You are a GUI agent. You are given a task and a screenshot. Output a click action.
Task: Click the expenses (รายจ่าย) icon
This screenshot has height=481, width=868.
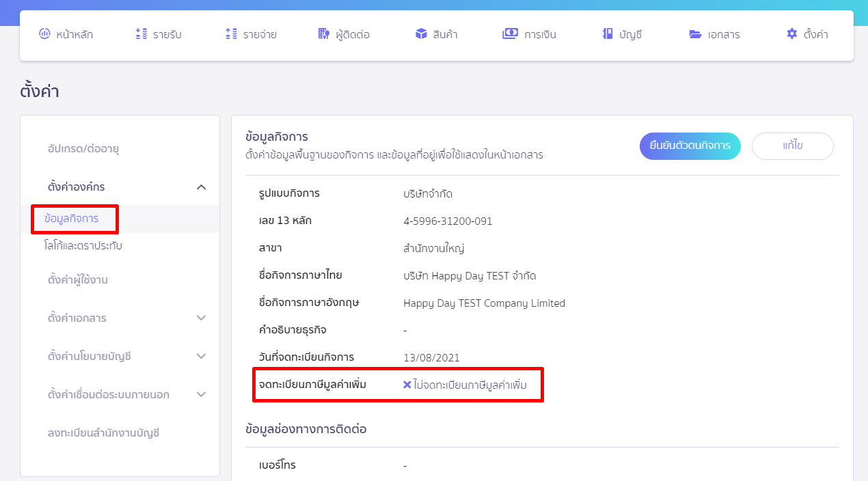click(231, 34)
